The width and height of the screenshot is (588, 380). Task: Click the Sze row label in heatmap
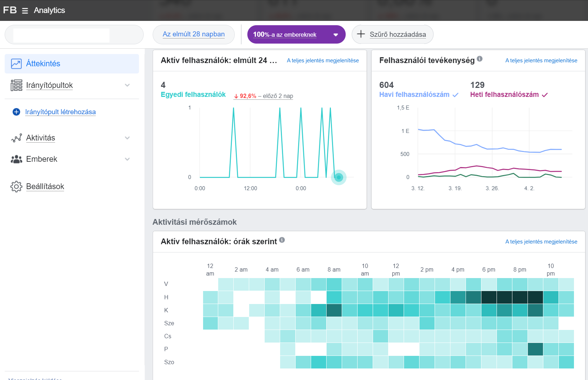tap(169, 323)
